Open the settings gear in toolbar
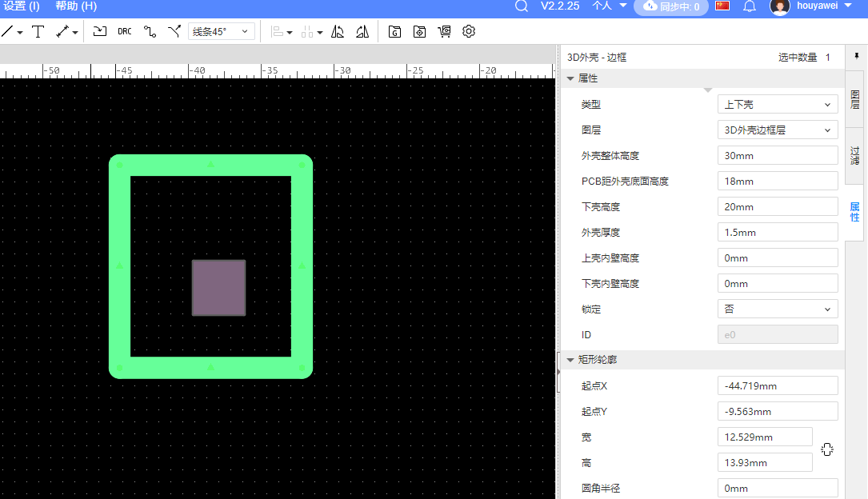The height and width of the screenshot is (499, 868). tap(469, 32)
